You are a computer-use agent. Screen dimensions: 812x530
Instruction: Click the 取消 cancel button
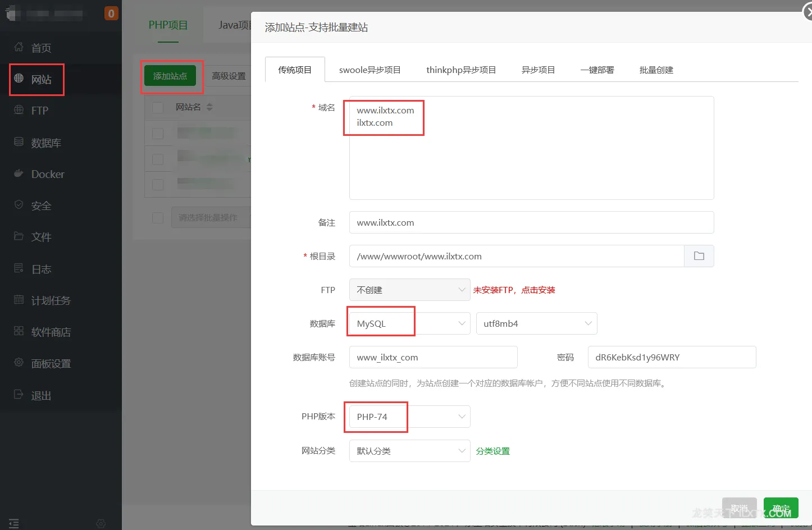739,508
